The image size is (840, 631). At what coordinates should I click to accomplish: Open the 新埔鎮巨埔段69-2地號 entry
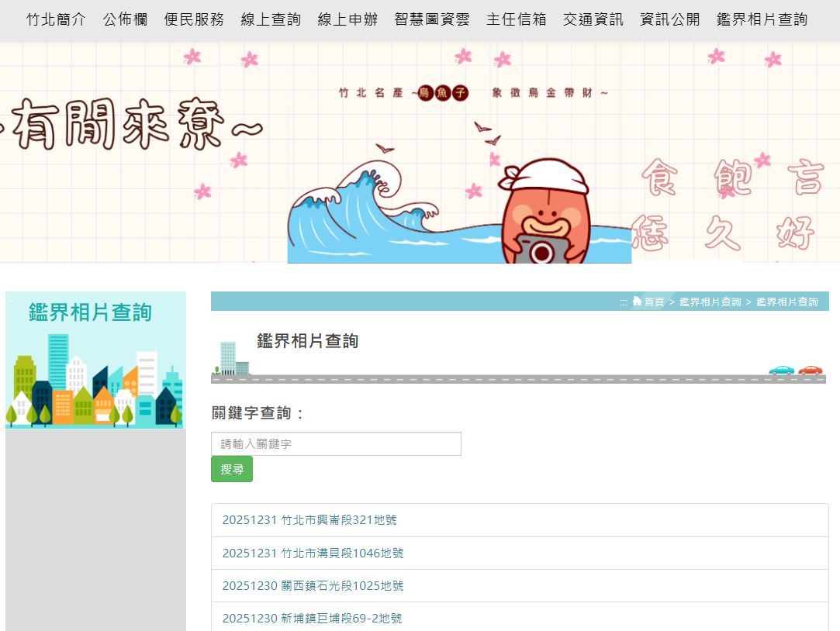click(312, 619)
